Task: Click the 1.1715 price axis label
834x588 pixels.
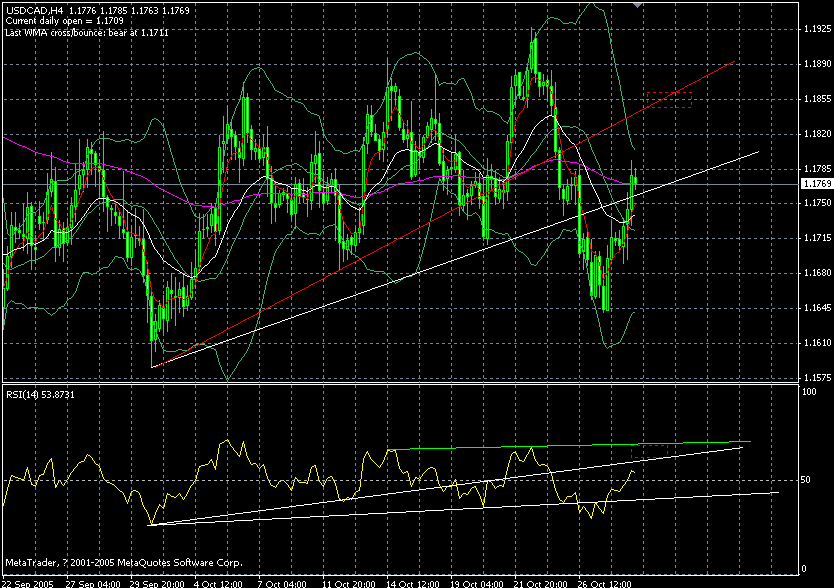Action: (818, 238)
